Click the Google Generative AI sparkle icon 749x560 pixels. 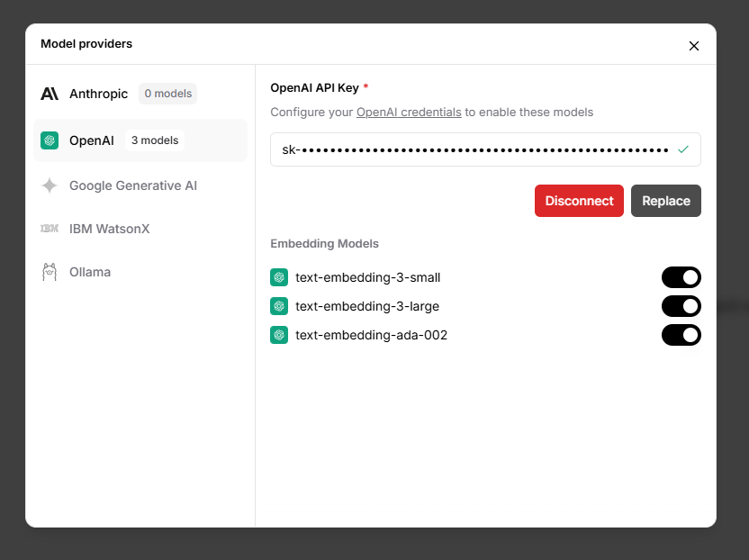[50, 185]
